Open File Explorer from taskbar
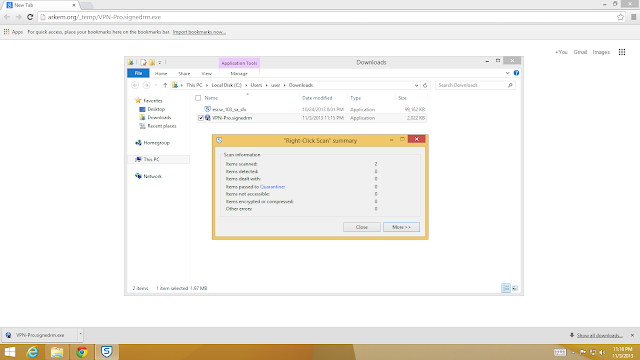This screenshot has width=640, height=360. [57, 352]
